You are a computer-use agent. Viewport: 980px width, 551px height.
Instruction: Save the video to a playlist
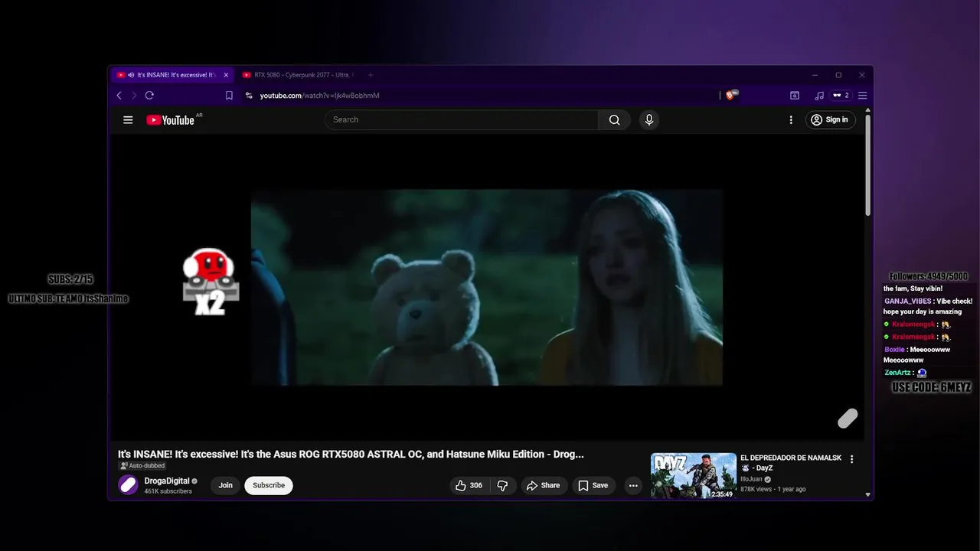pyautogui.click(x=593, y=485)
